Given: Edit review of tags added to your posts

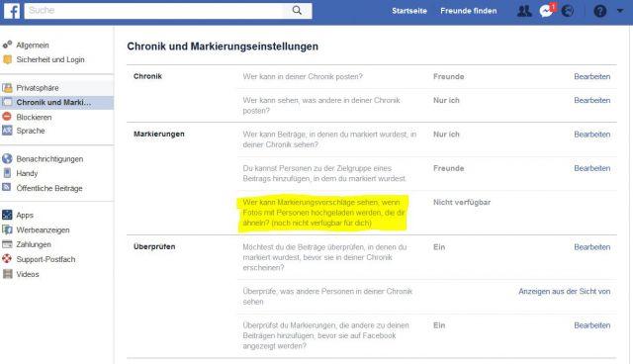Looking at the screenshot, I should tap(591, 325).
